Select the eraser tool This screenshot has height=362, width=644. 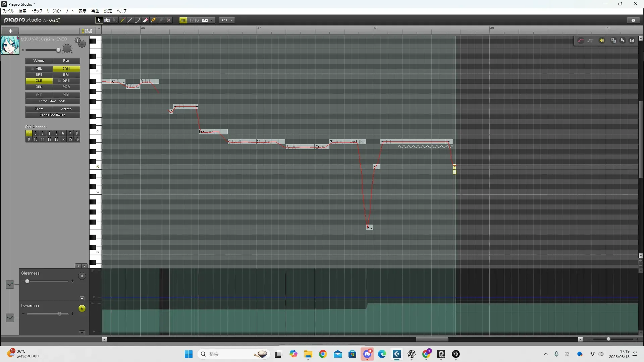[x=146, y=20]
